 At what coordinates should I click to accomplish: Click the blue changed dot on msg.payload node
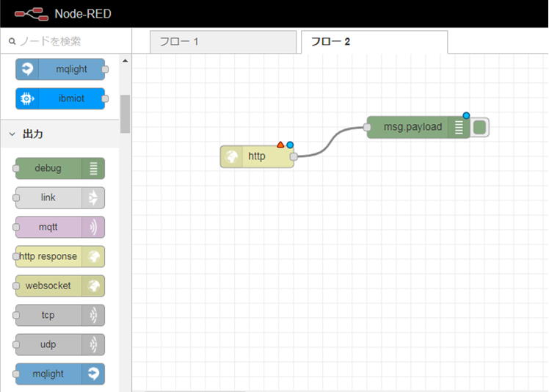[466, 115]
